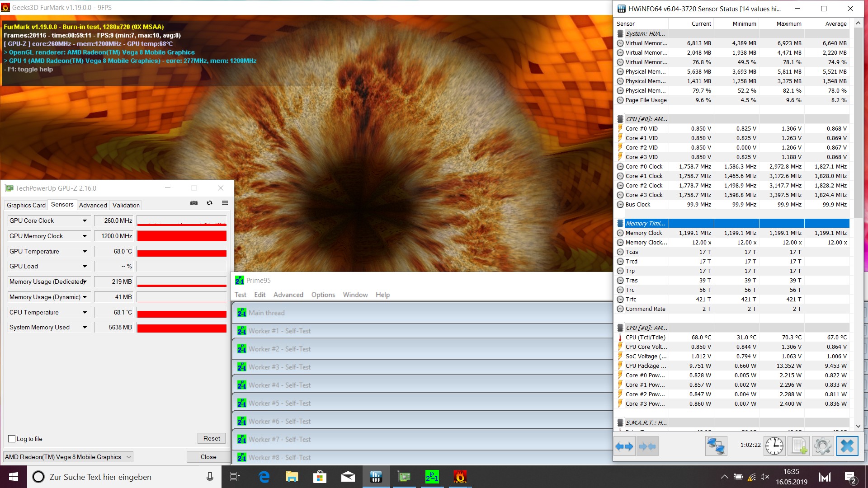Open System Memory Used sensor dropdown
Image resolution: width=868 pixels, height=488 pixels.
click(85, 327)
